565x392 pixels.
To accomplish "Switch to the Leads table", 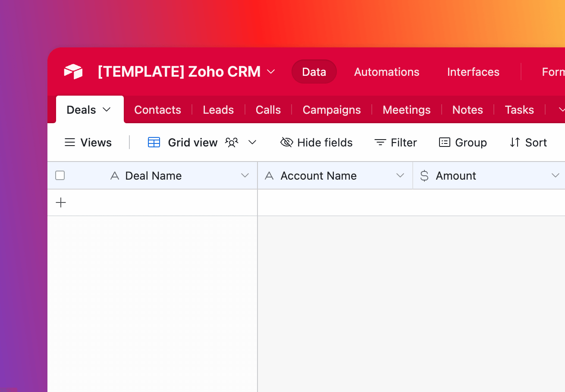I will pyautogui.click(x=218, y=110).
